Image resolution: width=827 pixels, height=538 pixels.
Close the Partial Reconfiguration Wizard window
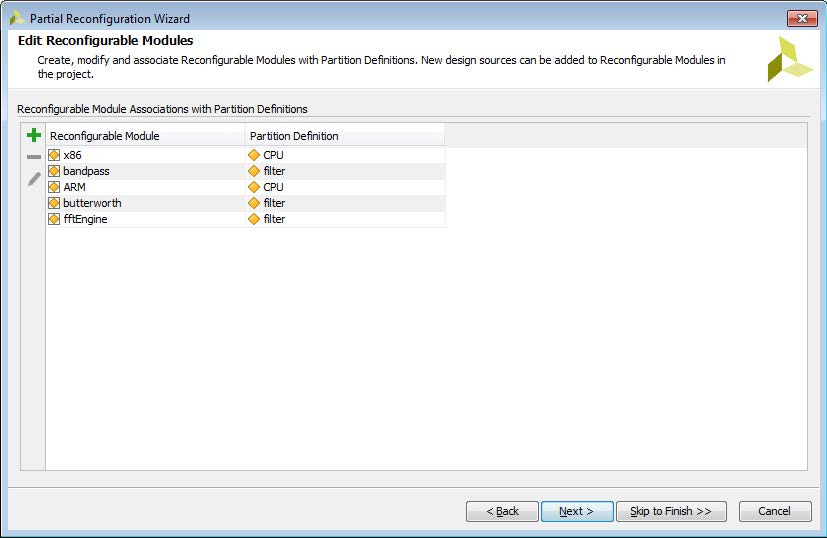click(802, 18)
